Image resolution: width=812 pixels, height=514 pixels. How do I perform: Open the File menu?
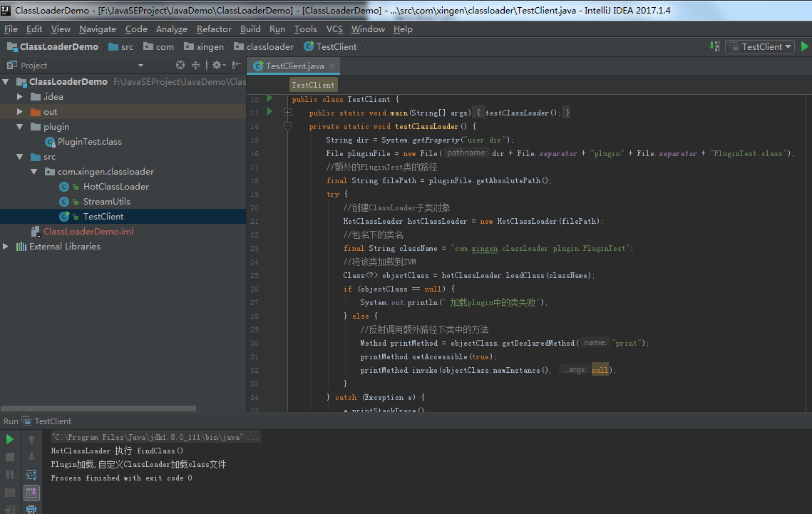point(11,29)
